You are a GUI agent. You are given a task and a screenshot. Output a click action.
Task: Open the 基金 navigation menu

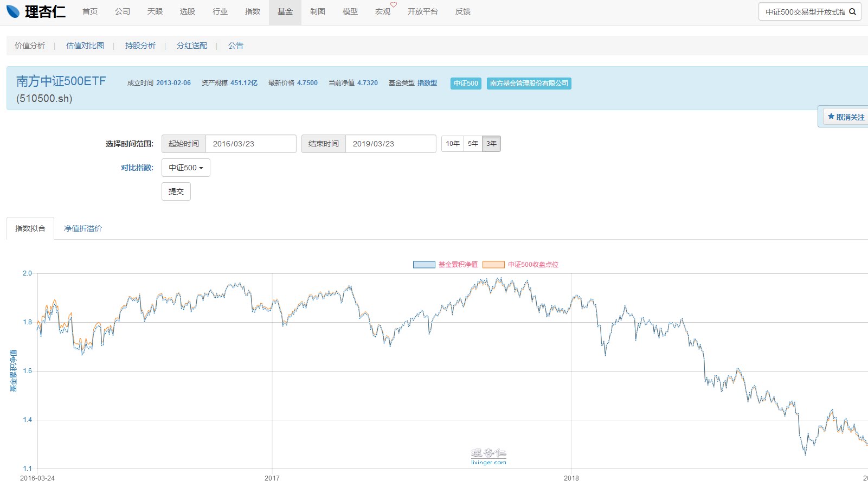coord(285,11)
